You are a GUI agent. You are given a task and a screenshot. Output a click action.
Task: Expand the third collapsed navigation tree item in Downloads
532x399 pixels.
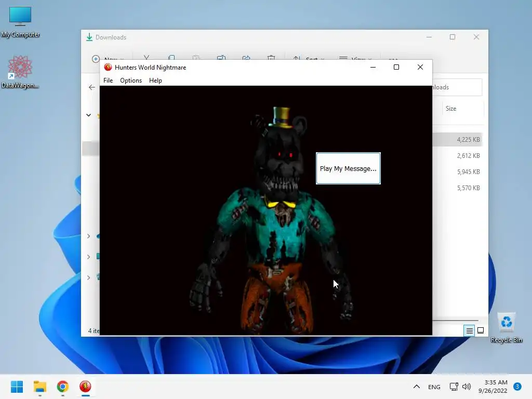point(88,277)
